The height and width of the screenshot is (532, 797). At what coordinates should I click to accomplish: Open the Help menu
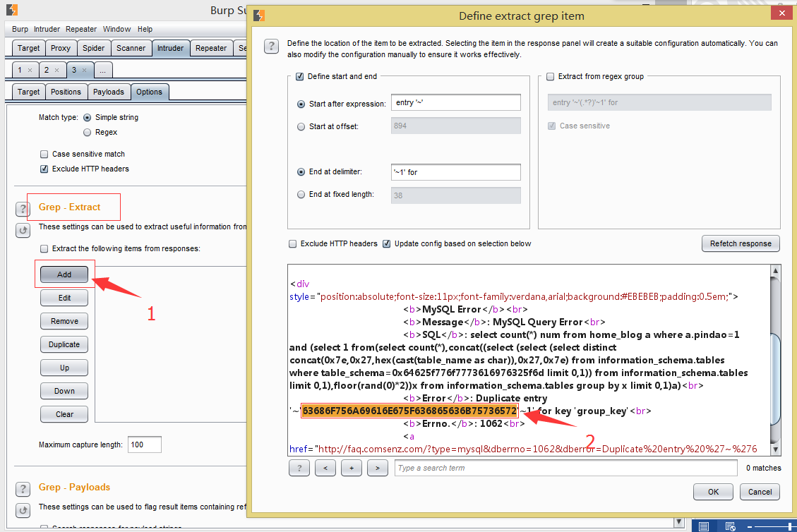tap(145, 29)
